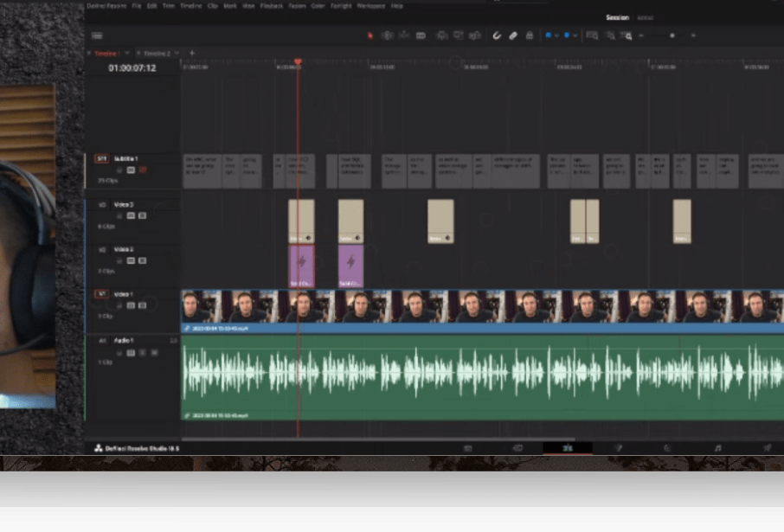Lock the Subtitle 1 track
This screenshot has width=784, height=532.
119,170
